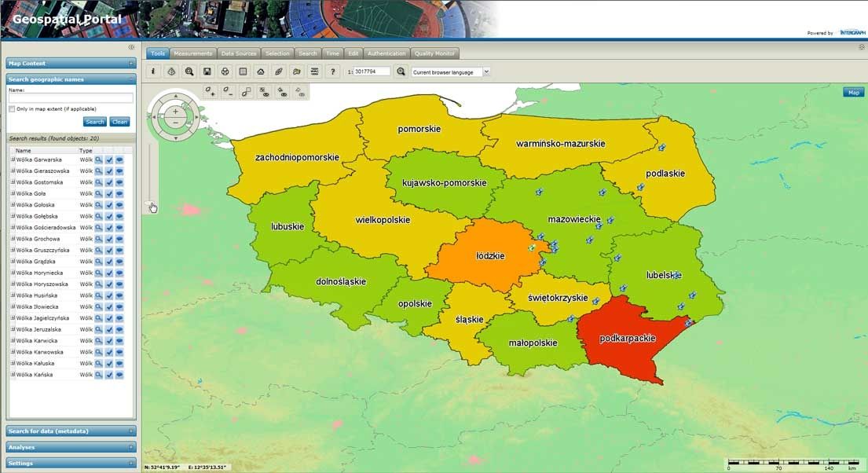This screenshot has height=473, width=868.
Task: Expand the Map Content panel
Action: tap(131, 63)
